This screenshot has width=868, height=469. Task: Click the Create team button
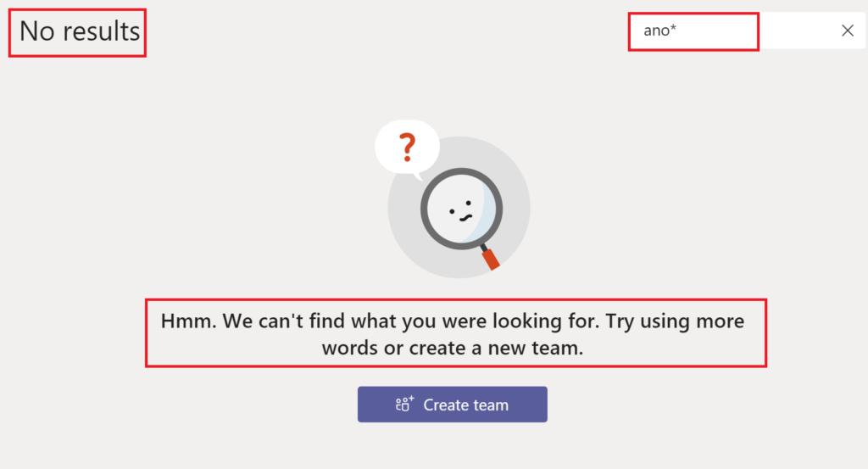click(453, 405)
